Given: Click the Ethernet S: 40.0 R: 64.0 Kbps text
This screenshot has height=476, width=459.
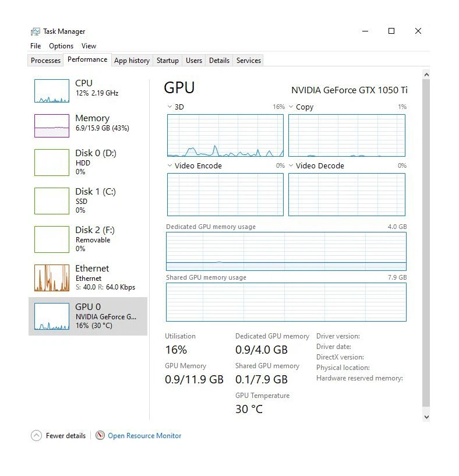Looking at the screenshot, I should pos(105,287).
